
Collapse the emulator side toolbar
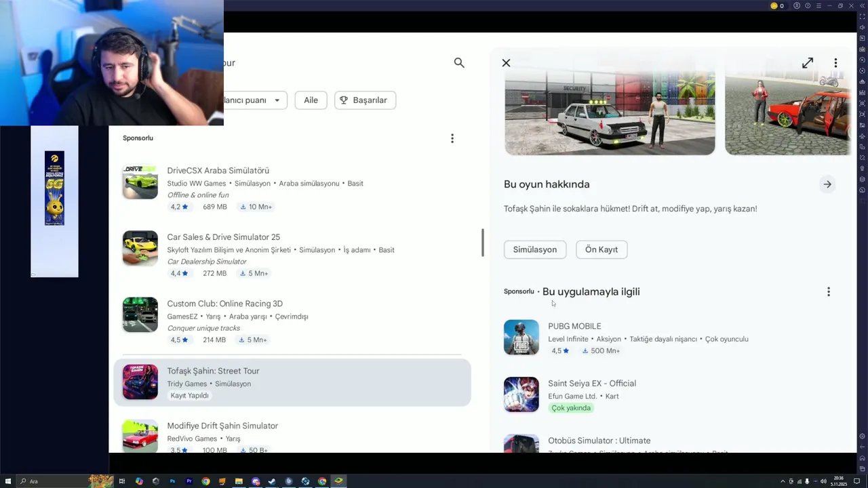[x=862, y=6]
